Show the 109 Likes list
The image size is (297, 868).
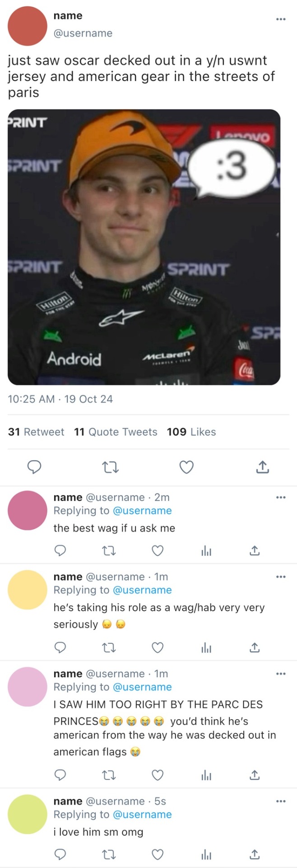[x=191, y=432]
